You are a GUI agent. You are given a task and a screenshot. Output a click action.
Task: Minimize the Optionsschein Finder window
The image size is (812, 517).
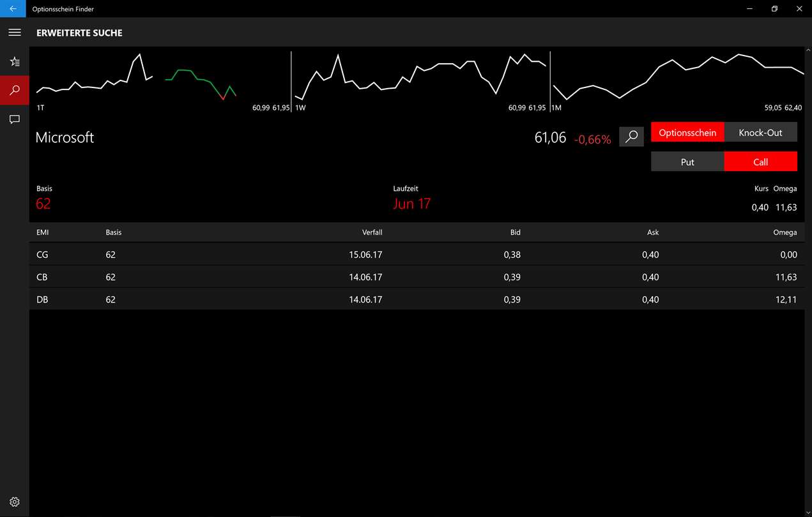[749, 9]
